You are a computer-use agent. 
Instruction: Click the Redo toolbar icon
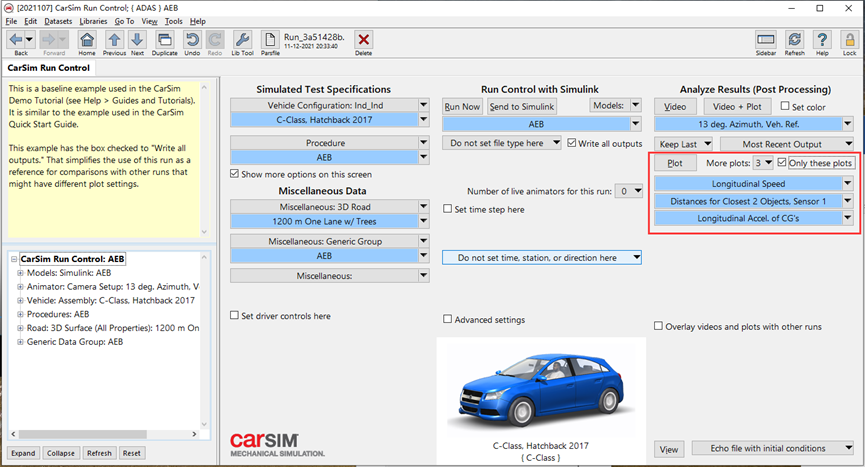215,40
